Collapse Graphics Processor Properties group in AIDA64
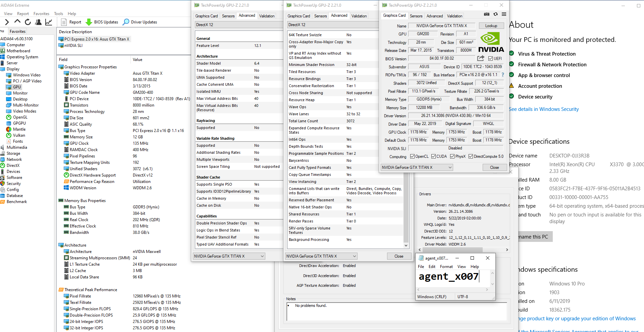This screenshot has height=332, width=644. 90,67
